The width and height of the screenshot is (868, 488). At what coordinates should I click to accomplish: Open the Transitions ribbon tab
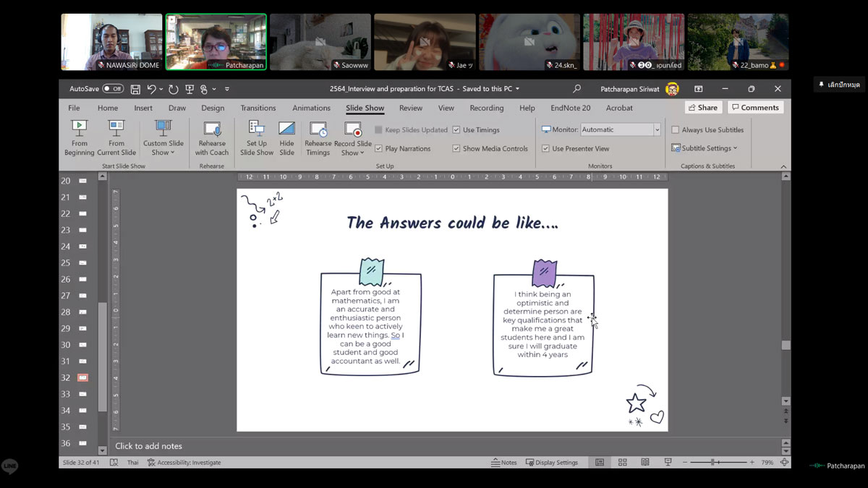[258, 108]
